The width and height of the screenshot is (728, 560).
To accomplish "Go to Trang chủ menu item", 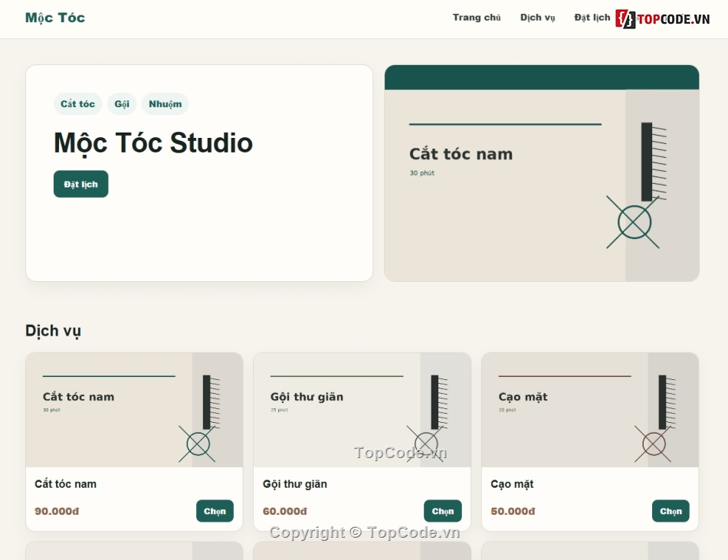I will (477, 18).
